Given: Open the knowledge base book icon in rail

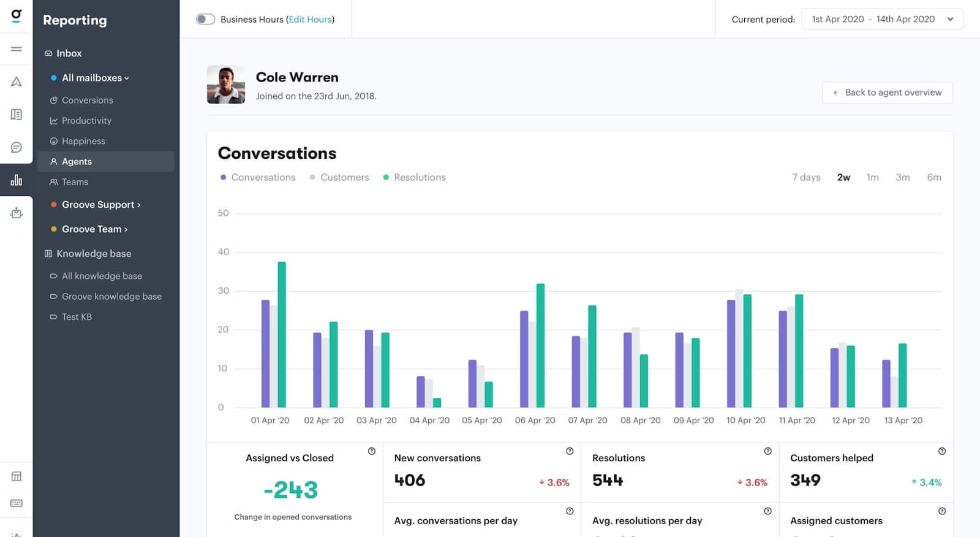Looking at the screenshot, I should click(17, 115).
